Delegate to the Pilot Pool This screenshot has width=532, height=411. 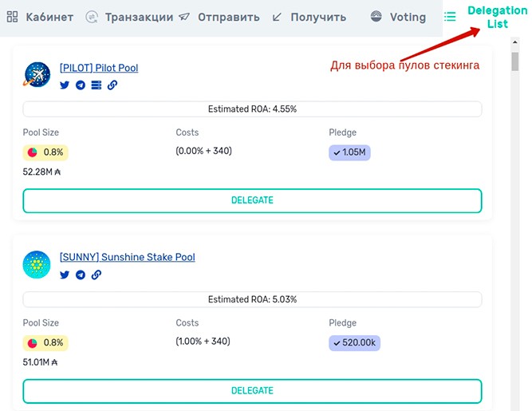pos(252,200)
